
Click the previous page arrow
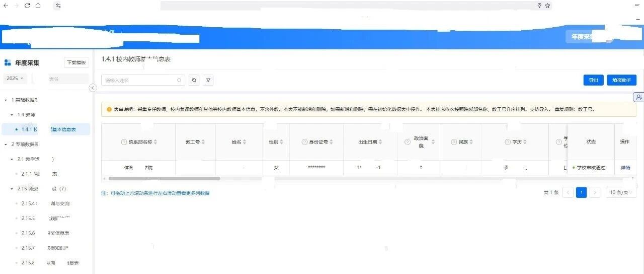tap(568, 192)
